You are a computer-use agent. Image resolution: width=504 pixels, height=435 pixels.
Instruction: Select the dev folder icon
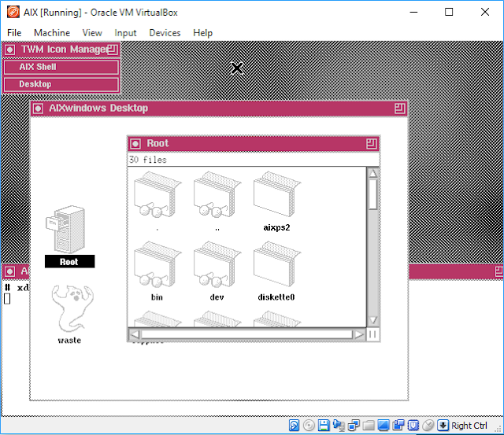[217, 264]
